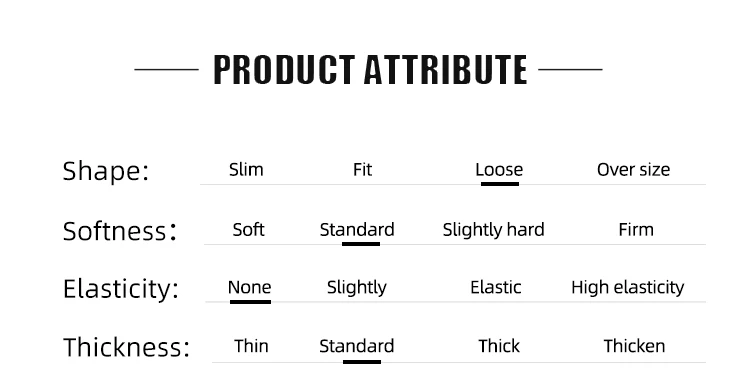This screenshot has height=392, width=750.
Task: Select the Elastic option
Action: pyautogui.click(x=496, y=287)
